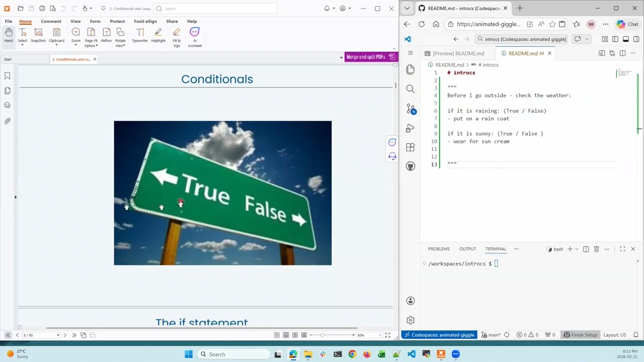Image resolution: width=644 pixels, height=362 pixels.
Task: Go to next page in Foxit
Action: click(x=65, y=335)
